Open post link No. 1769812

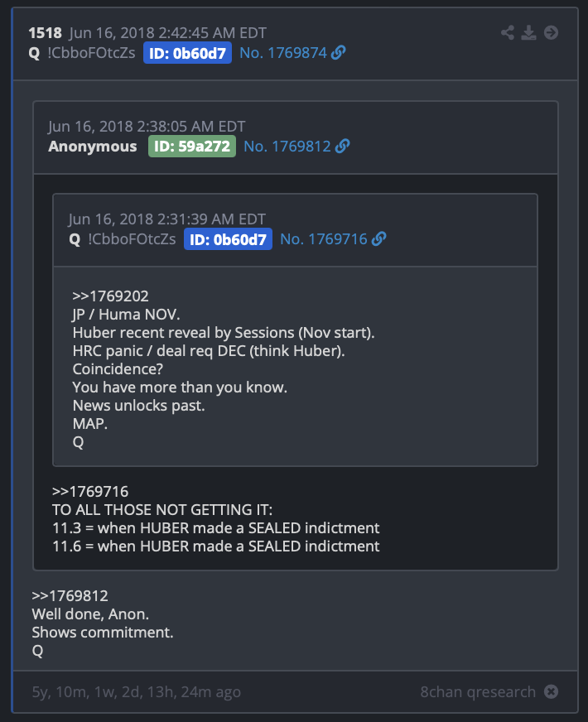click(x=287, y=147)
